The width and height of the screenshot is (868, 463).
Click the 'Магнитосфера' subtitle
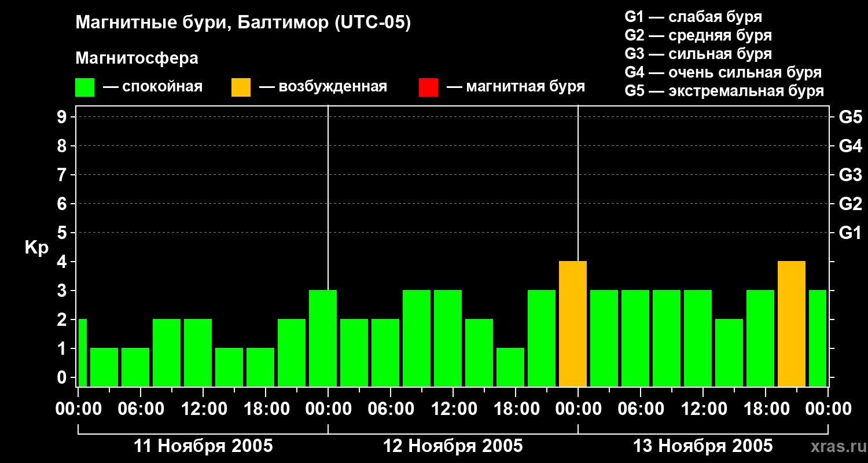coord(137,58)
